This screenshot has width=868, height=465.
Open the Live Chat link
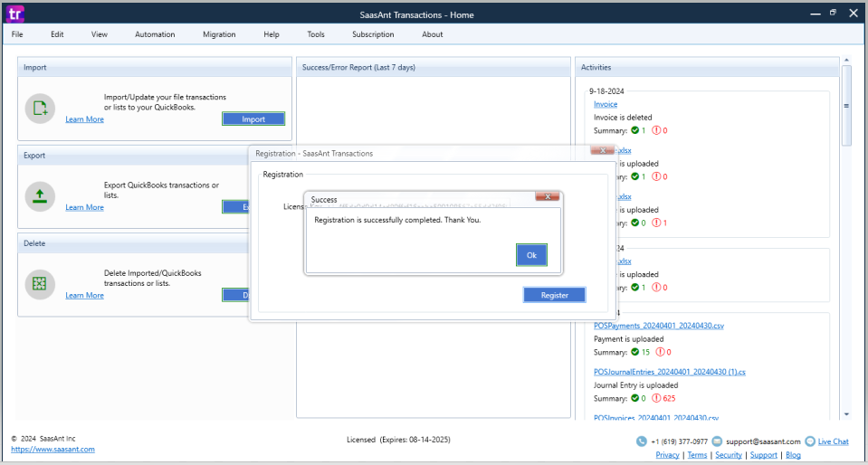(833, 441)
